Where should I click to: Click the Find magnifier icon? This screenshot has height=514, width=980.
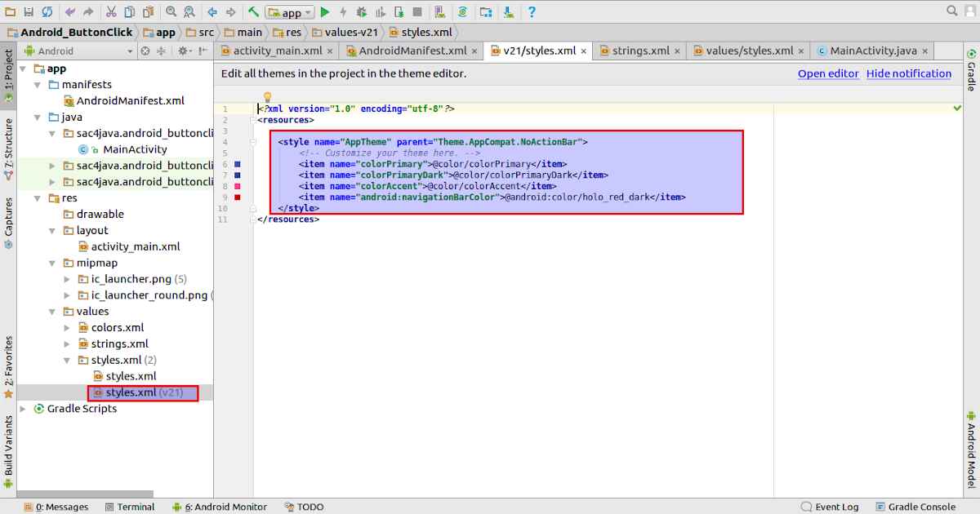[x=171, y=11]
